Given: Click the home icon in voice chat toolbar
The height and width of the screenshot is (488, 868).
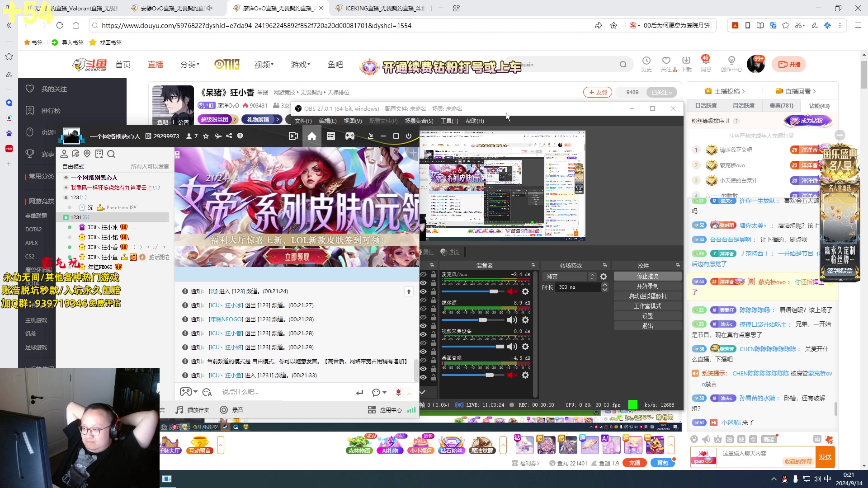Looking at the screenshot, I should pos(312,136).
